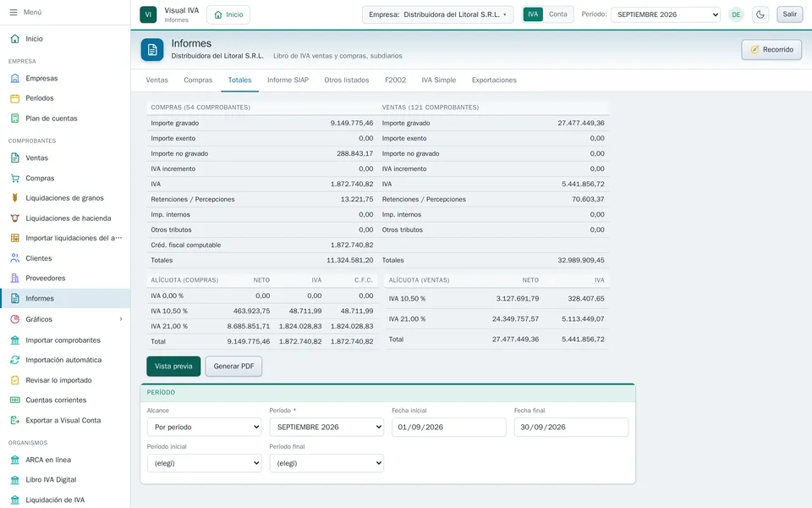Click the Vista previa button
812x508 pixels.
173,367
